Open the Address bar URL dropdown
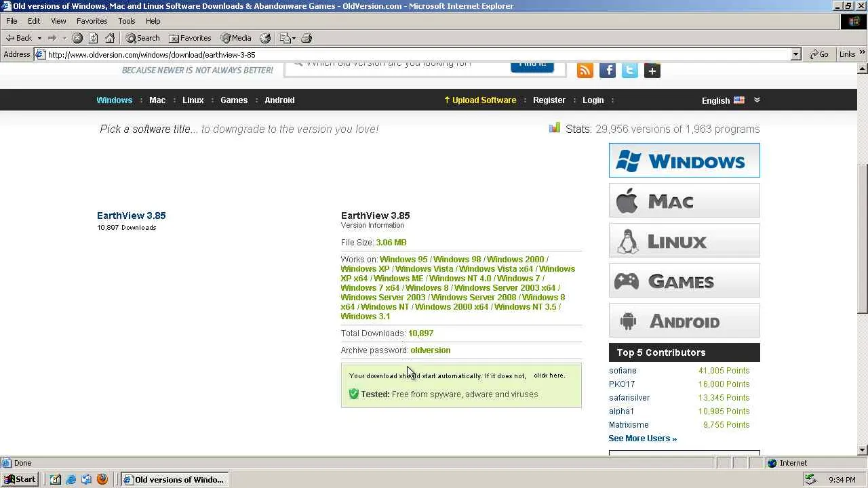 (x=796, y=54)
